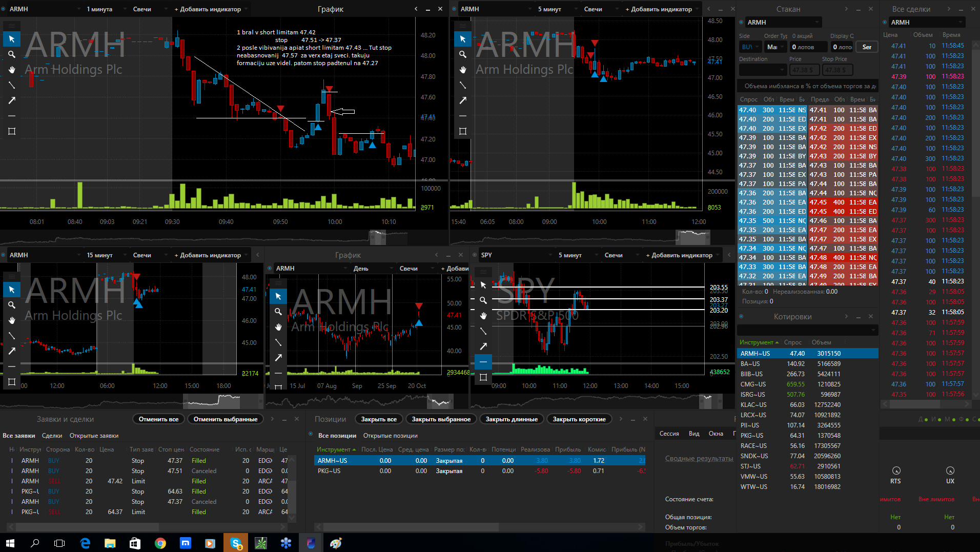Choose the hand pan tool in 1-minute ARMH chart
Screen dimensions: 980x552
(11, 70)
